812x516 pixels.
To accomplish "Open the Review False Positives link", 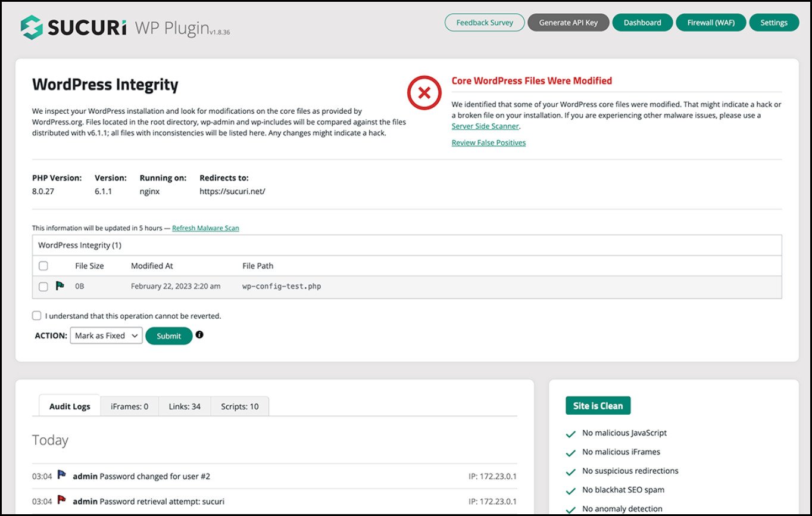I will (x=488, y=143).
